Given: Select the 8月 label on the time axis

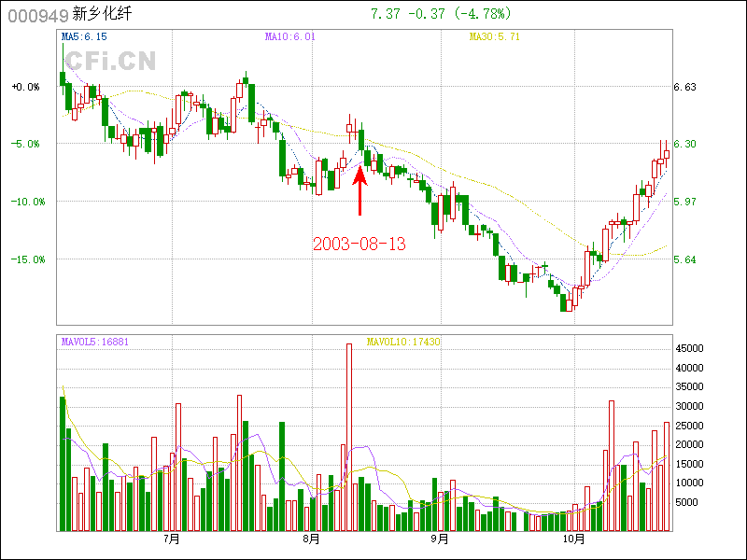Looking at the screenshot, I should tap(311, 539).
